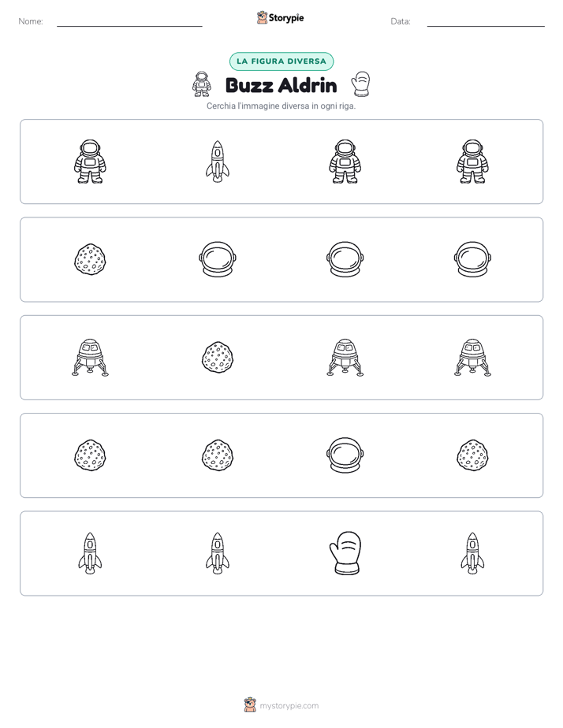Select the glove in the fifth row

tap(345, 553)
